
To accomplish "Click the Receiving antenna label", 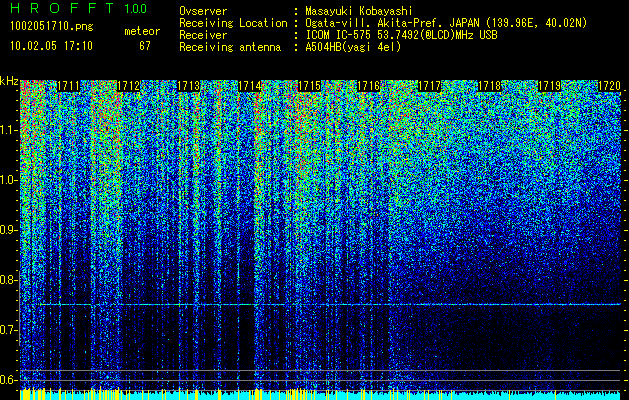I will tap(230, 47).
